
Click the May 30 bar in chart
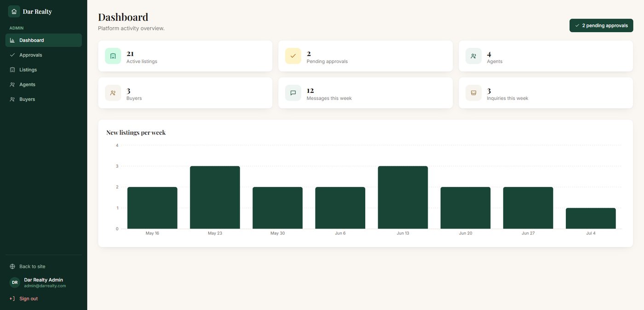point(277,208)
